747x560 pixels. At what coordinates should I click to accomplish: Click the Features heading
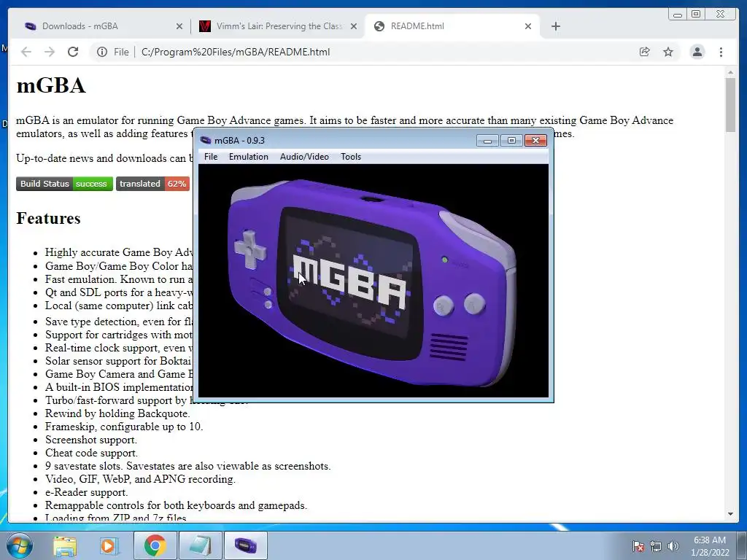tap(48, 218)
